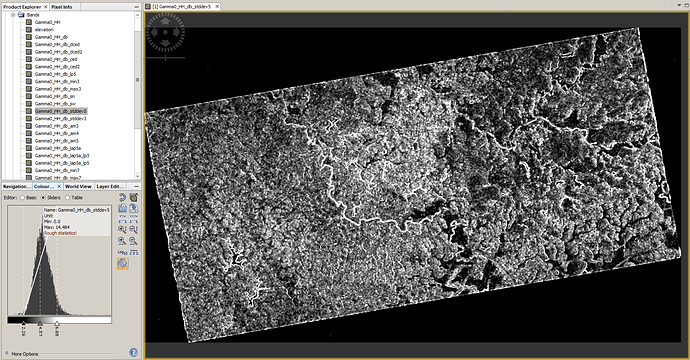Click the import colour palette icon
The image size is (690, 360).
pos(122,208)
